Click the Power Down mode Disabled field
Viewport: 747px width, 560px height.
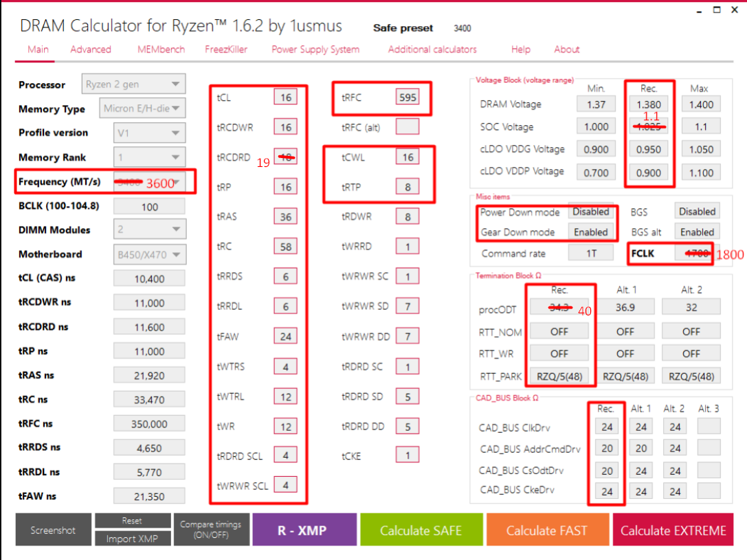pyautogui.click(x=591, y=212)
